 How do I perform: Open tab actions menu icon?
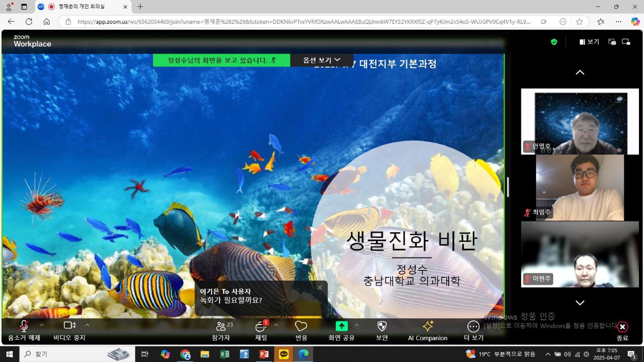tap(24, 7)
